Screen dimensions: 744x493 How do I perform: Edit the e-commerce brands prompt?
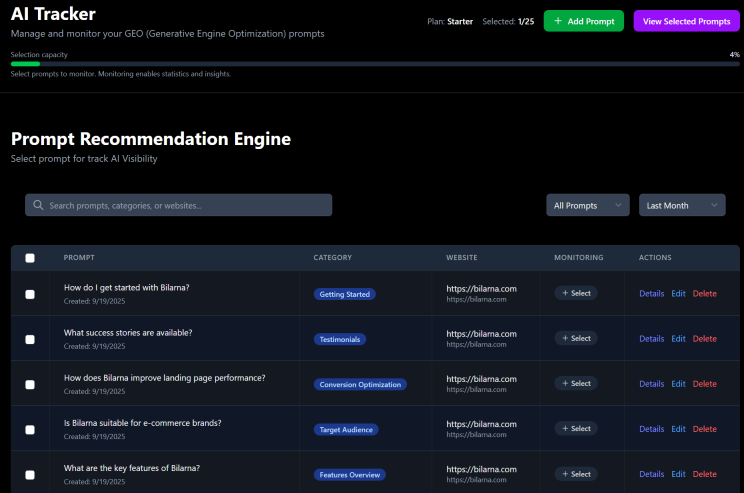click(x=678, y=429)
